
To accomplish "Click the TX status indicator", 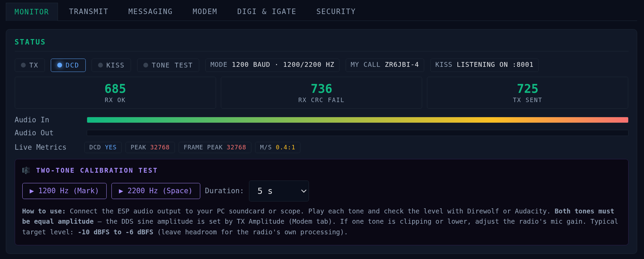I will (x=30, y=65).
